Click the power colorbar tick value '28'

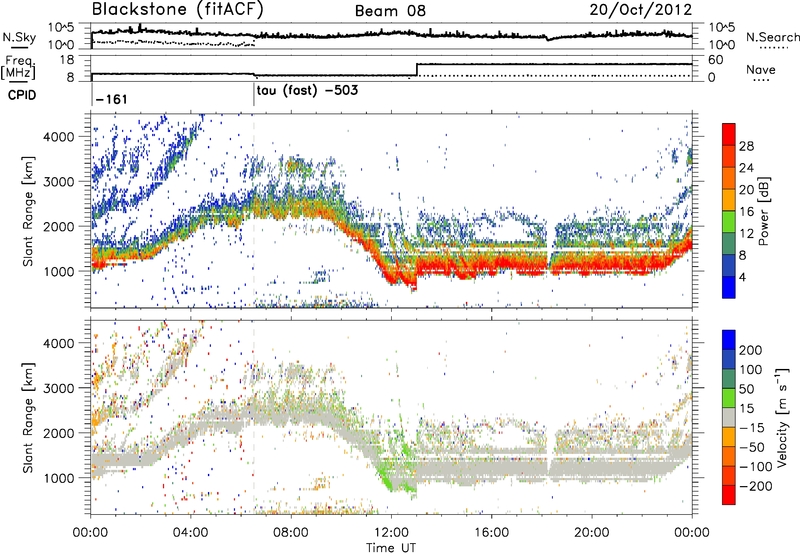[x=746, y=146]
